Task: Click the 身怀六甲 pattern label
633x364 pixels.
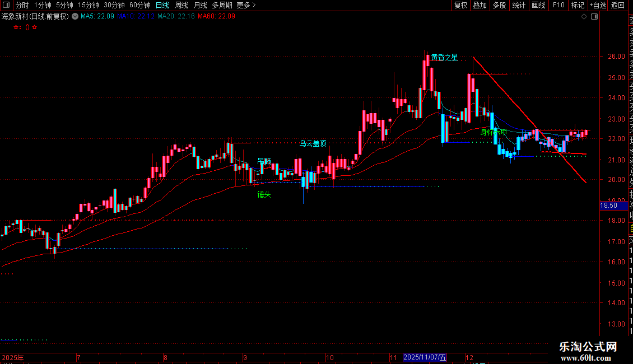Action: point(494,132)
